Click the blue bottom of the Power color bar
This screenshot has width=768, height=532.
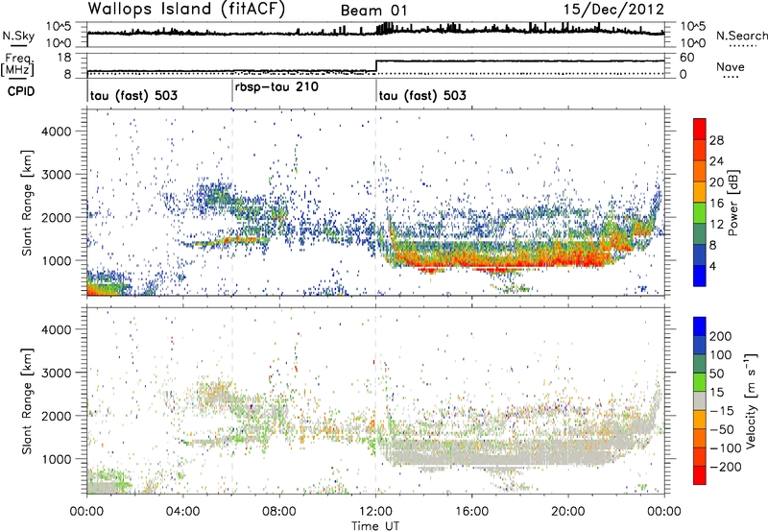(x=700, y=276)
